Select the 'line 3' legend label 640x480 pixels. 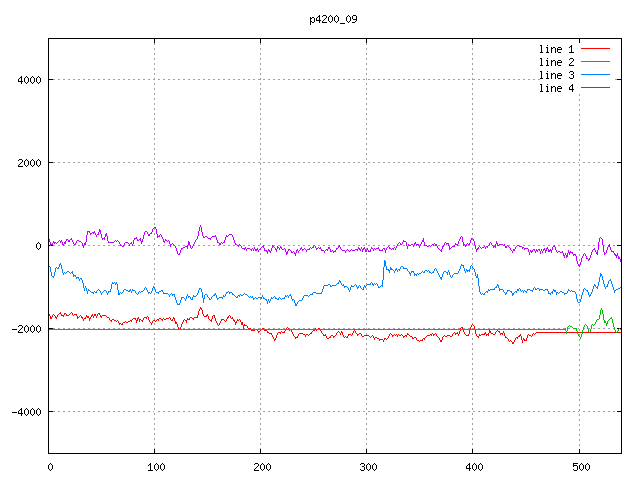pos(556,76)
